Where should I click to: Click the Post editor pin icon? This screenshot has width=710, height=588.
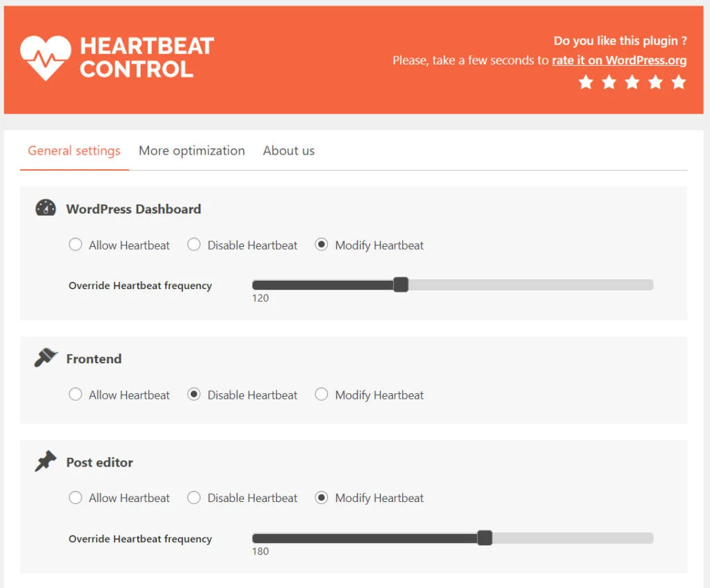[x=45, y=460]
